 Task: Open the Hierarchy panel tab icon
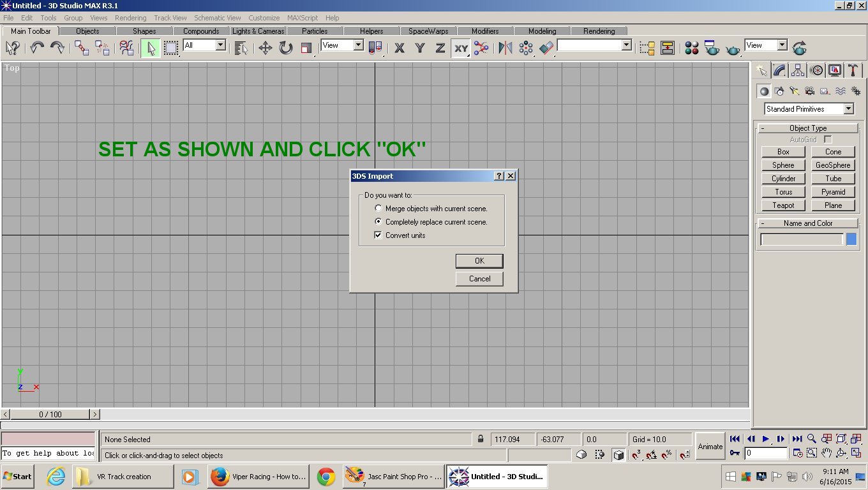tap(798, 70)
